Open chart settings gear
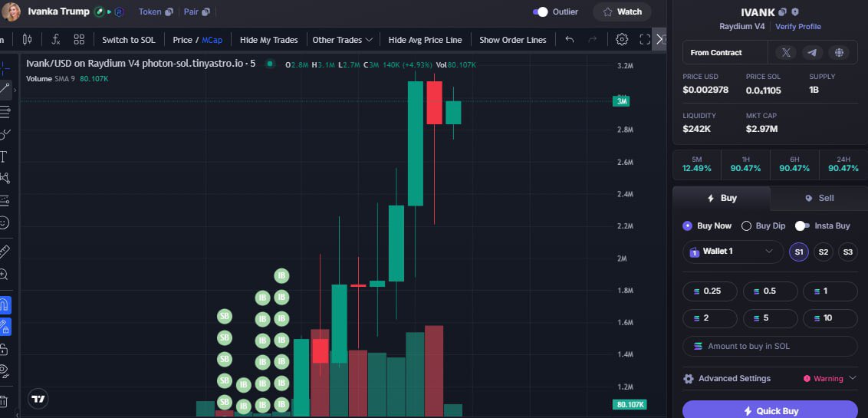The image size is (868, 418). 622,39
